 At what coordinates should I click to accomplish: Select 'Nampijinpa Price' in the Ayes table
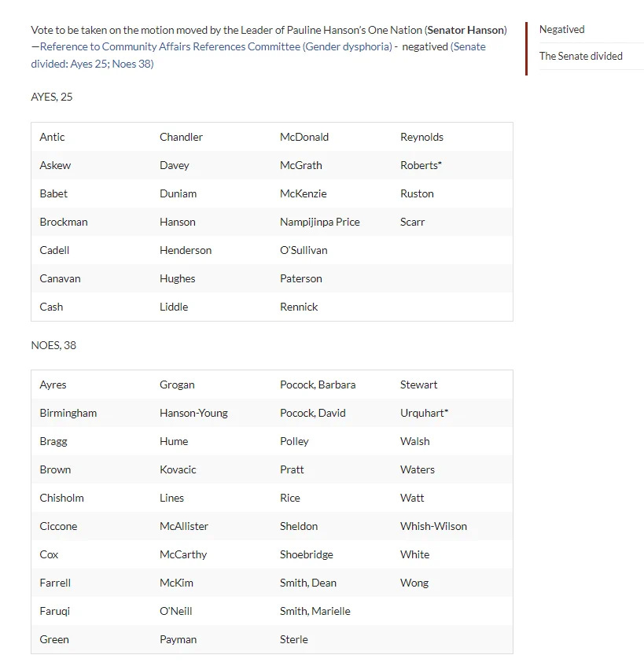(320, 223)
